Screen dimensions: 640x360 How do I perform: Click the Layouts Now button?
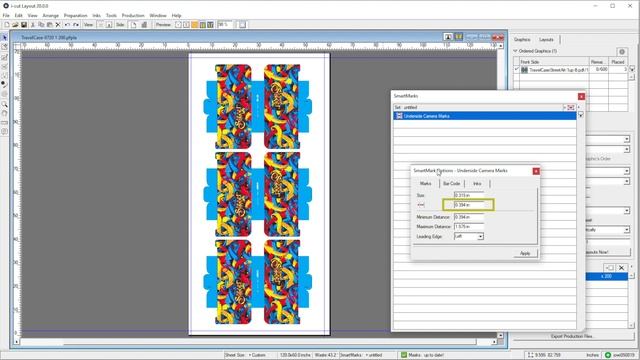(x=607, y=252)
